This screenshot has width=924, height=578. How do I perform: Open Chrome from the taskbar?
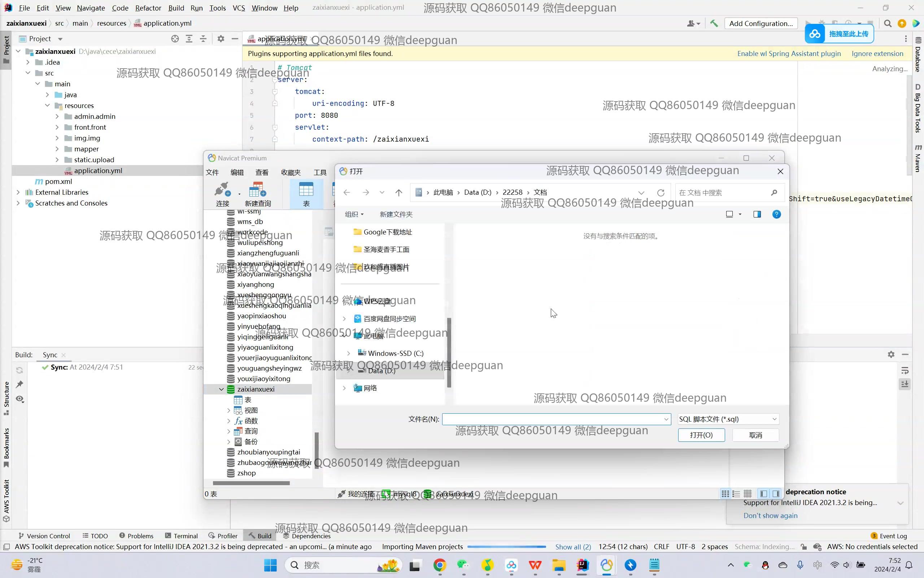pyautogui.click(x=440, y=565)
